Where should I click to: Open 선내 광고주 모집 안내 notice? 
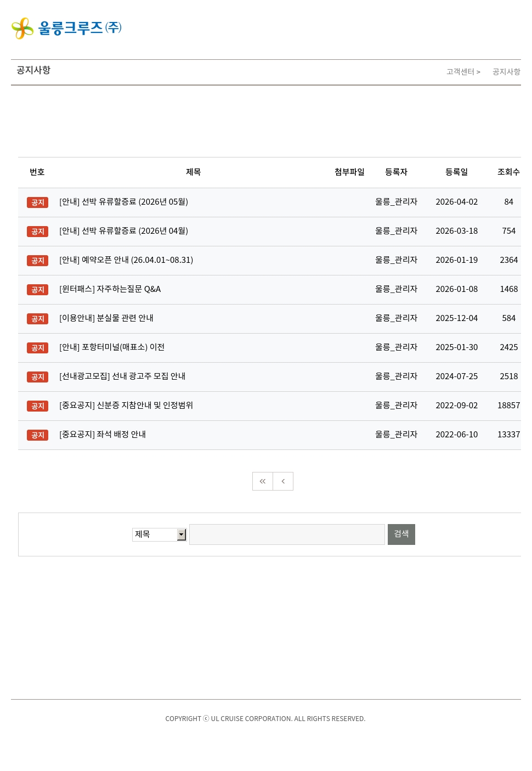122,376
